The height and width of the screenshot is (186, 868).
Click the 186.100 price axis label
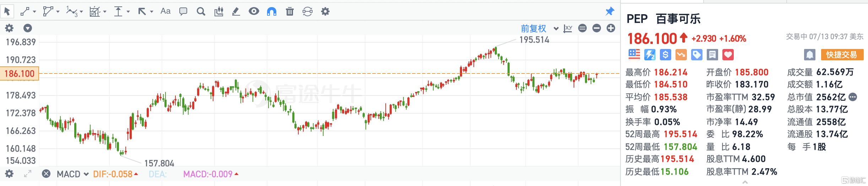[20, 74]
